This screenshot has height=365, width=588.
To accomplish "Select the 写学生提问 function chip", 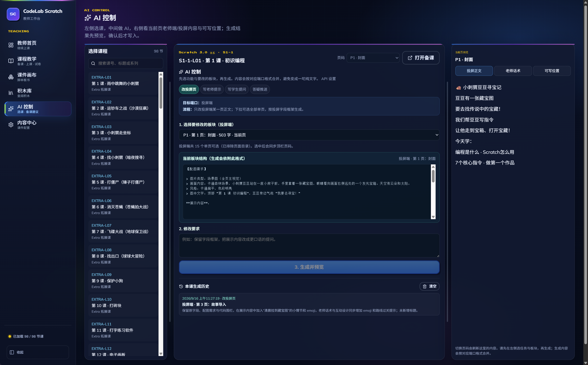I will pyautogui.click(x=237, y=89).
